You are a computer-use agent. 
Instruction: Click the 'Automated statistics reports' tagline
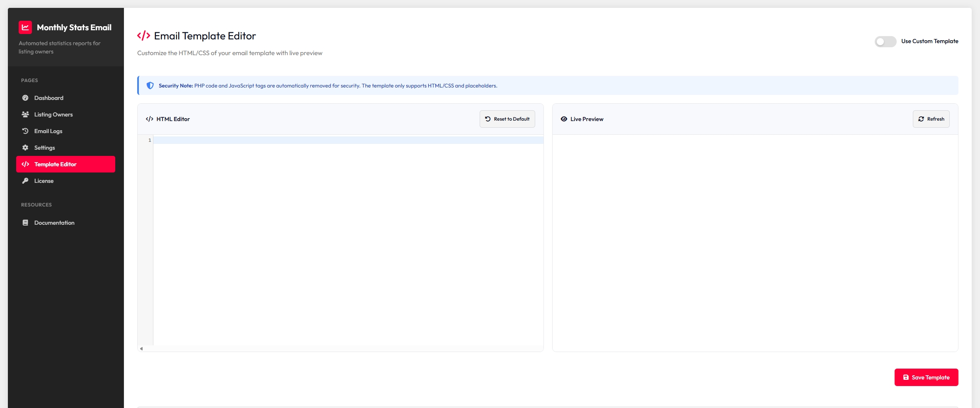[x=60, y=47]
